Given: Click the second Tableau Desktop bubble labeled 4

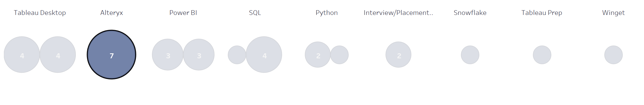Looking at the screenshot, I should coord(58,55).
